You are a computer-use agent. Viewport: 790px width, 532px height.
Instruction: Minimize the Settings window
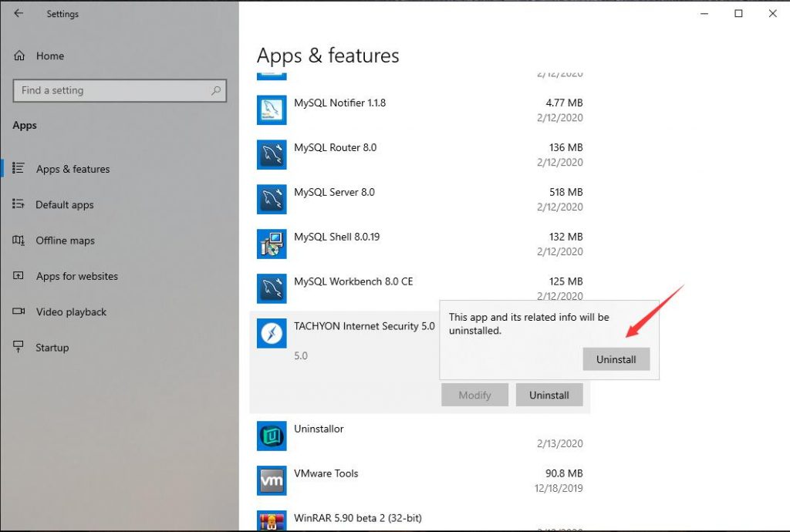(704, 14)
